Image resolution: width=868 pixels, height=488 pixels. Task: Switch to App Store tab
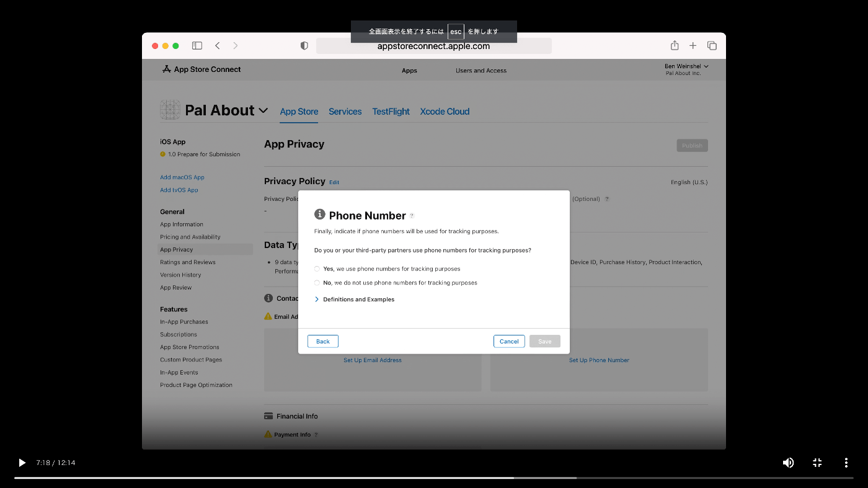tap(299, 112)
